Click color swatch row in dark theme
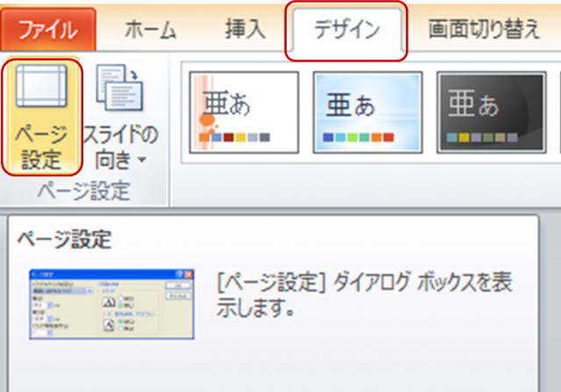 click(481, 138)
